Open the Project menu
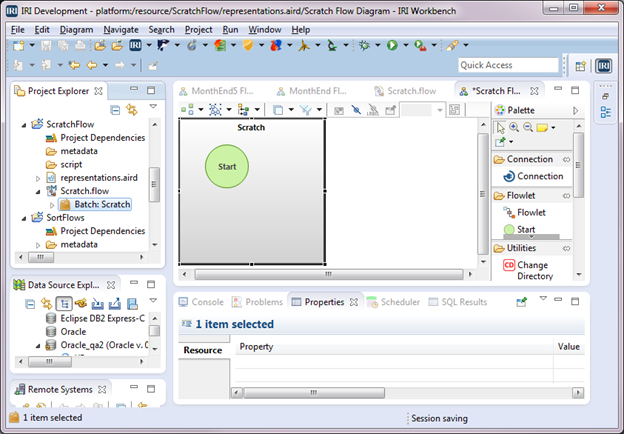Image resolution: width=624 pixels, height=434 pixels. [x=198, y=30]
